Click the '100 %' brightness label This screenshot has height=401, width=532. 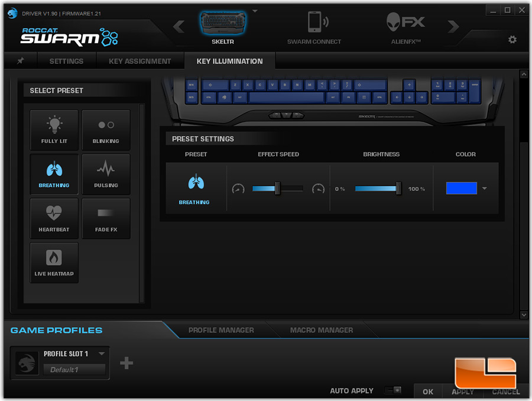click(x=417, y=189)
